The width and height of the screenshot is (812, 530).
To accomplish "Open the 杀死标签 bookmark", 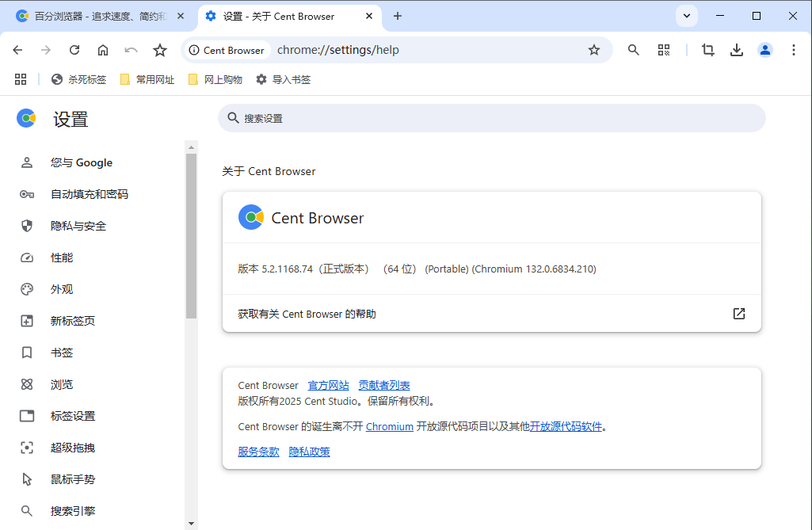I will (78, 79).
